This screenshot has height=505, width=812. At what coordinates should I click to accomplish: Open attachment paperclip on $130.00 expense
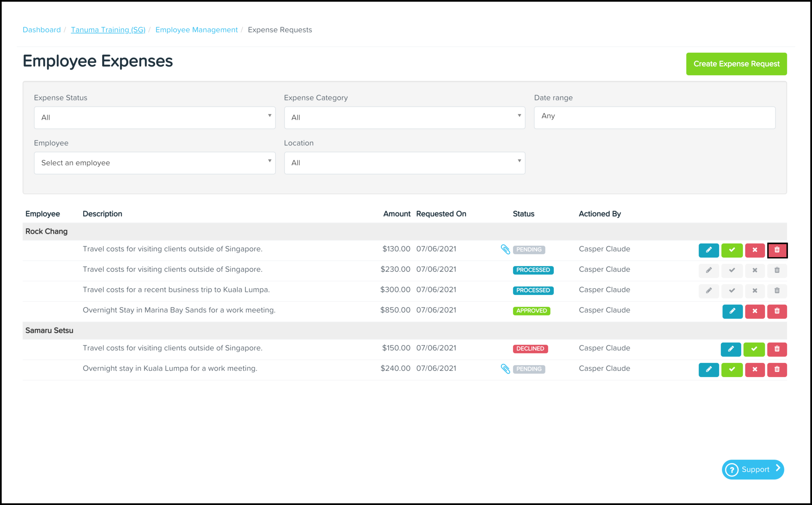505,249
